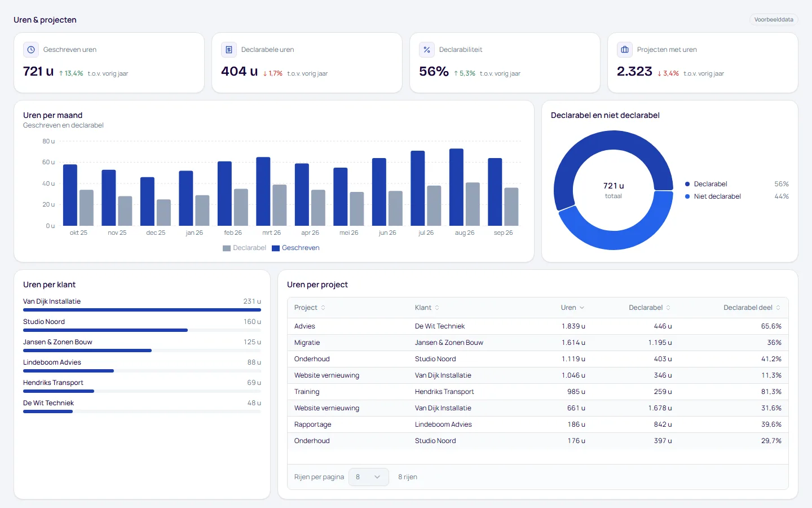Click the 2.323 projects value
Screen dimensions: 812x508
click(x=634, y=72)
